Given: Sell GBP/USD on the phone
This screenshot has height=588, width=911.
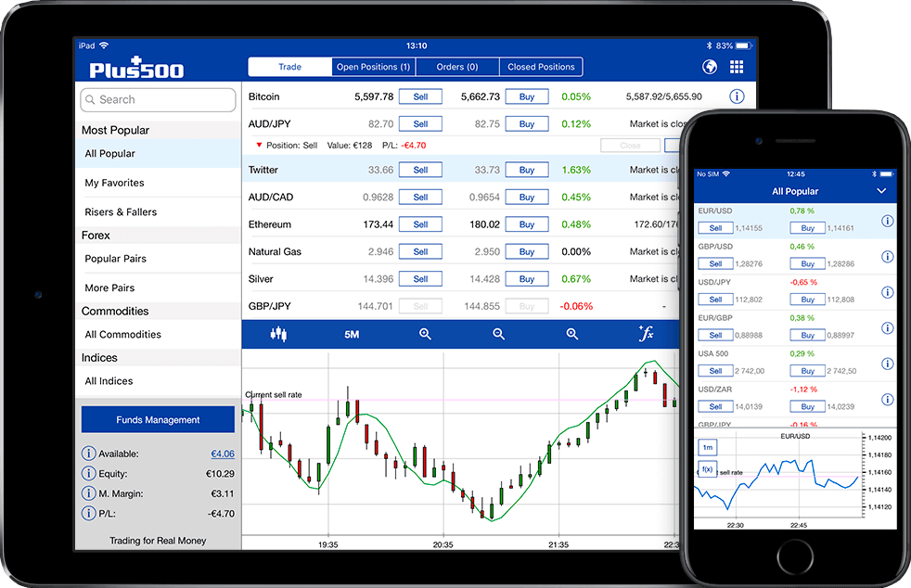Looking at the screenshot, I should tap(716, 263).
